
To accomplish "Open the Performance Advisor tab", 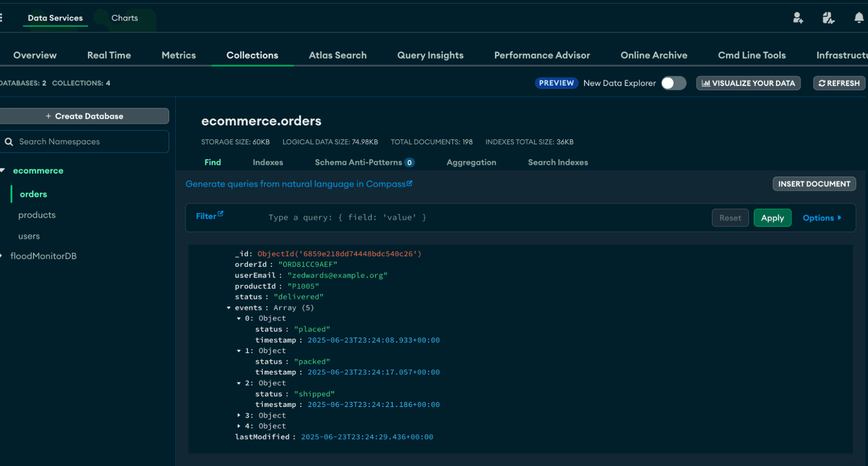I will point(542,55).
